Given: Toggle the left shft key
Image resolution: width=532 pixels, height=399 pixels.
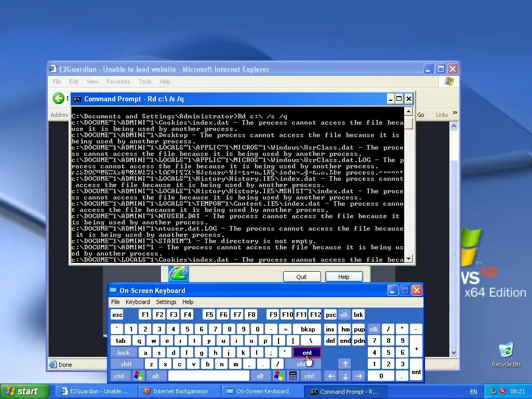Looking at the screenshot, I should pyautogui.click(x=126, y=364).
